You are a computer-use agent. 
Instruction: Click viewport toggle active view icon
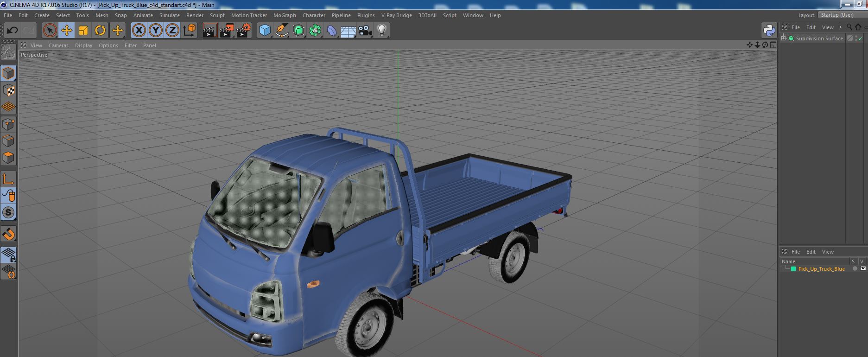click(x=773, y=45)
